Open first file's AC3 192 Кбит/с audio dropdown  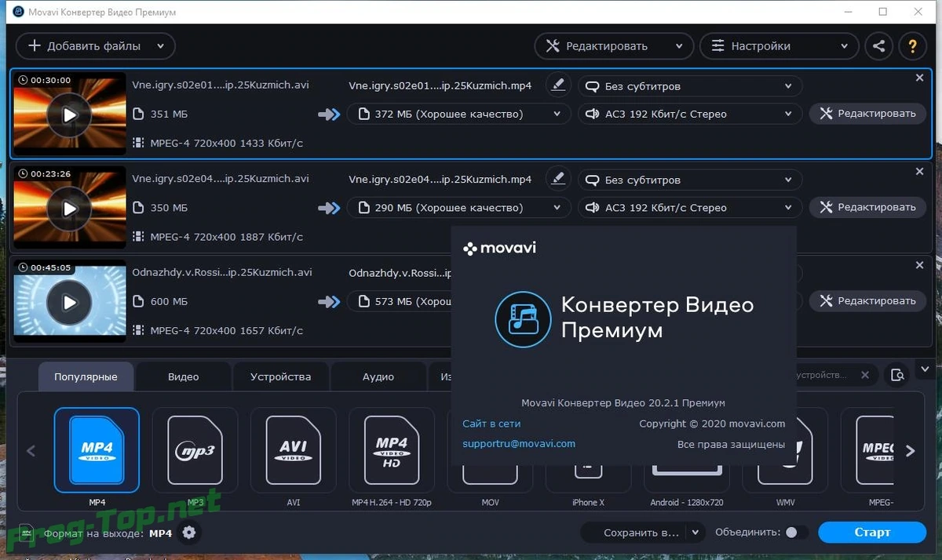tap(691, 115)
